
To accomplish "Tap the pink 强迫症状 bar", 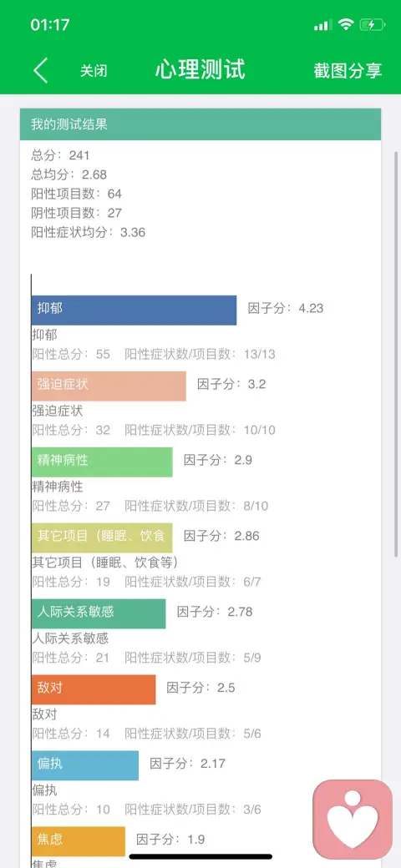I will [x=109, y=386].
